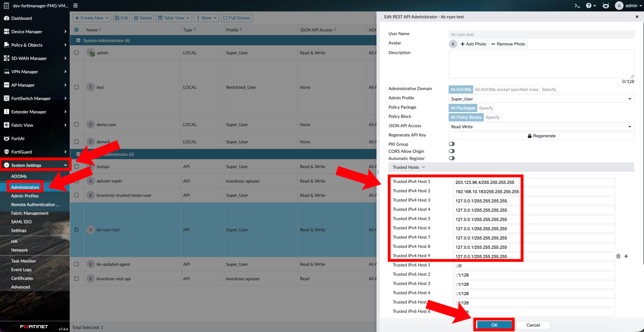The width and height of the screenshot is (644, 332).
Task: Open Admin Profiles in System Settings
Action: [x=25, y=196]
